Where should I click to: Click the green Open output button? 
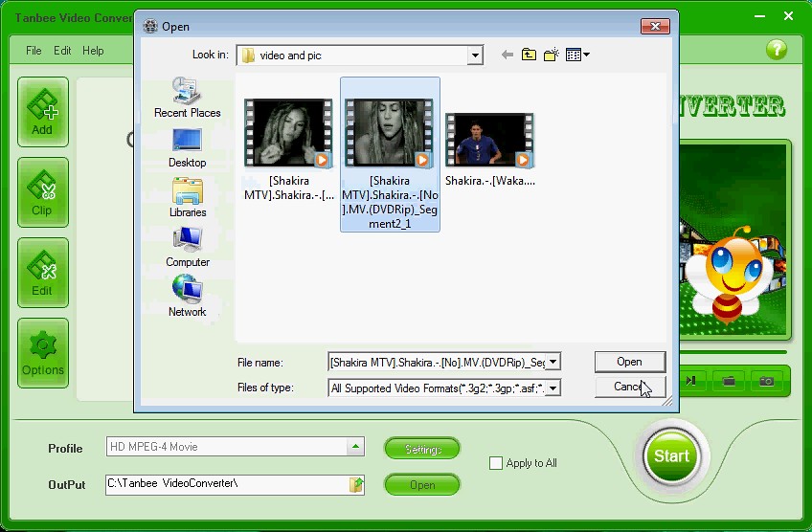(422, 485)
